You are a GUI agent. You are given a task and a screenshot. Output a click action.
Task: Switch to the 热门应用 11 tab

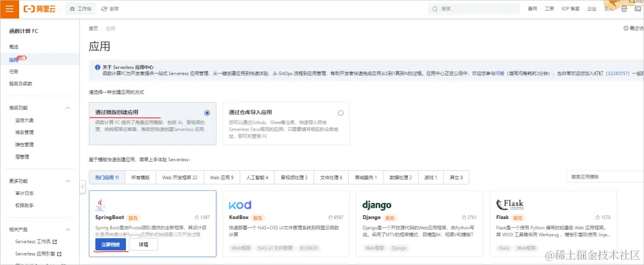[107, 177]
